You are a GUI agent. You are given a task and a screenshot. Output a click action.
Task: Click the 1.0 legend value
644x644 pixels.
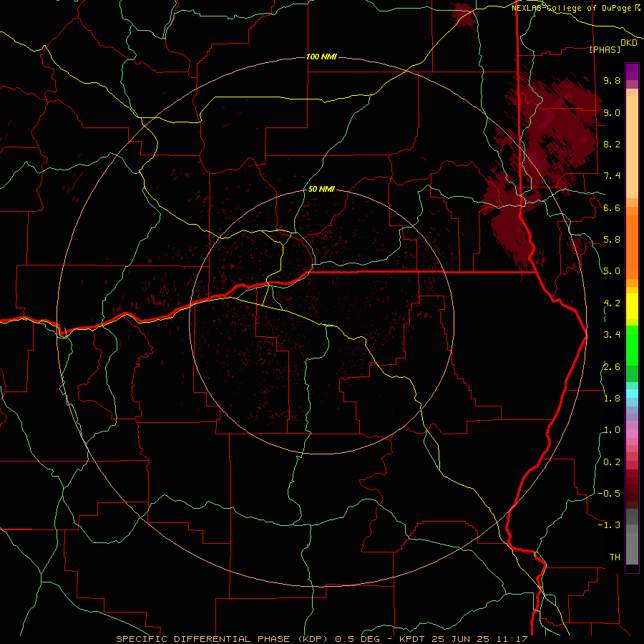pyautogui.click(x=612, y=430)
